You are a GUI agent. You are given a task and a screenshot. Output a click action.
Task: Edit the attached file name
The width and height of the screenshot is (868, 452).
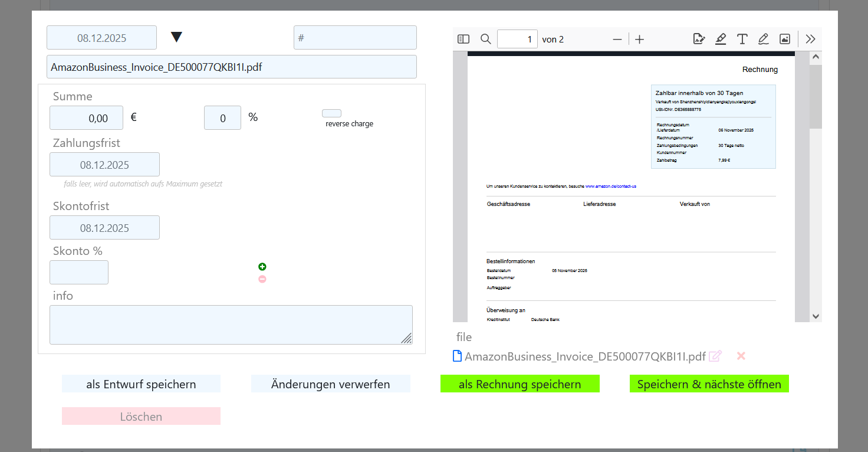click(x=715, y=356)
